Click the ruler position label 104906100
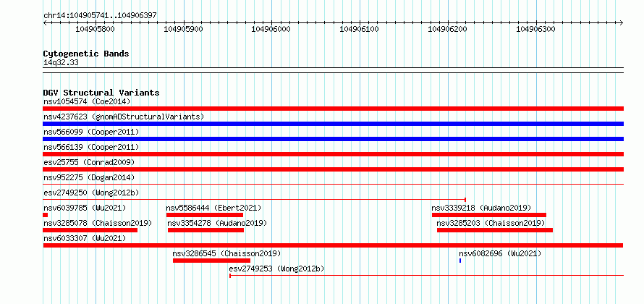This screenshot has width=644, height=304. click(360, 29)
